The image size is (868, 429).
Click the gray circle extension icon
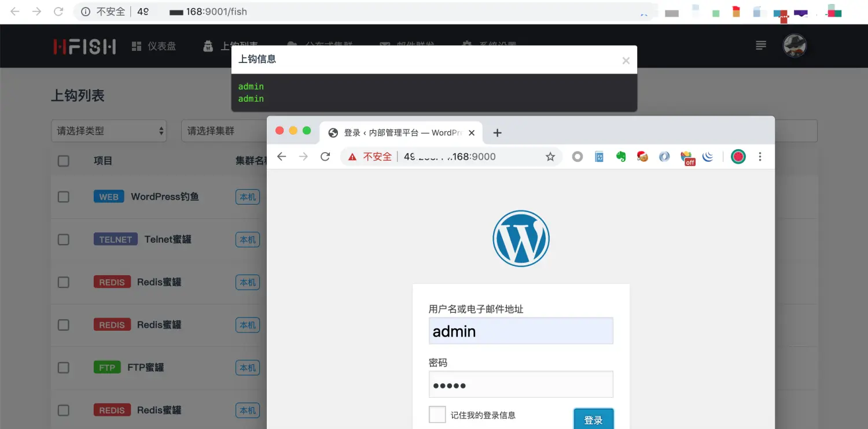click(578, 157)
